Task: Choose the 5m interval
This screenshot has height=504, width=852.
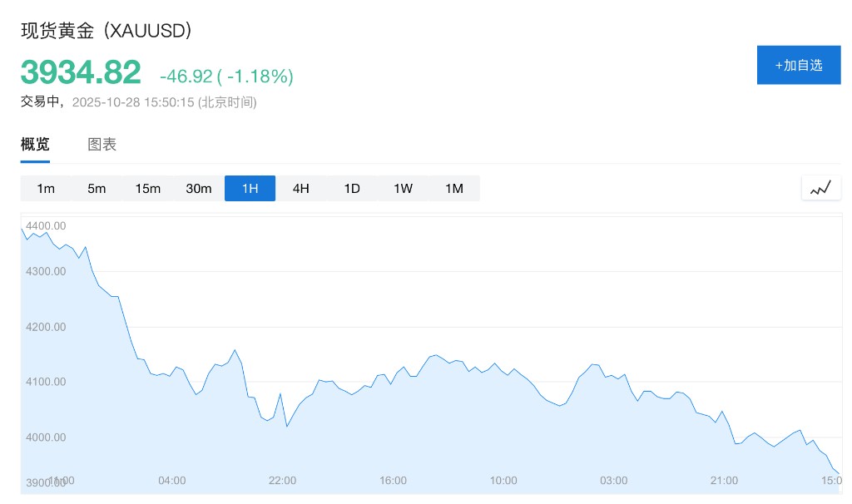Action: 97,188
